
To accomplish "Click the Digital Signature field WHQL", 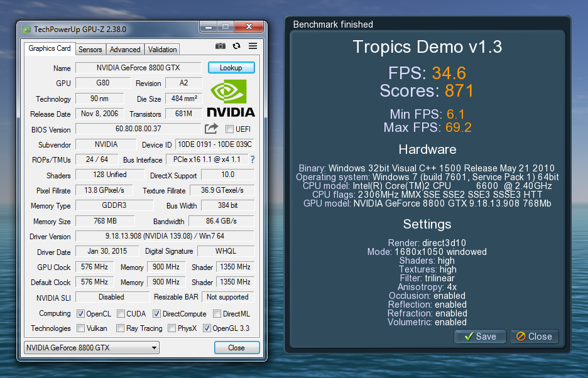I will coord(226,251).
